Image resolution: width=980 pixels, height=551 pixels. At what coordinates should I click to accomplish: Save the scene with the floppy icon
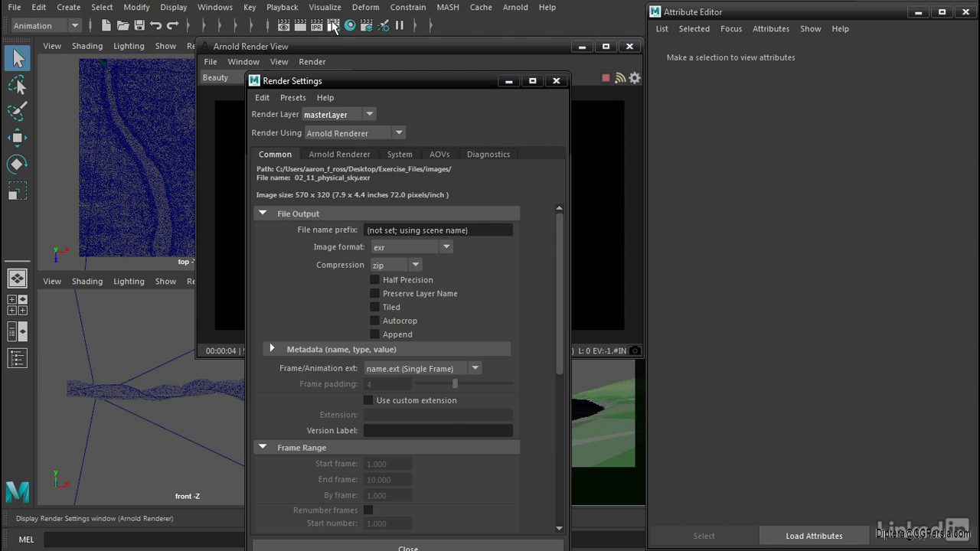coord(139,25)
